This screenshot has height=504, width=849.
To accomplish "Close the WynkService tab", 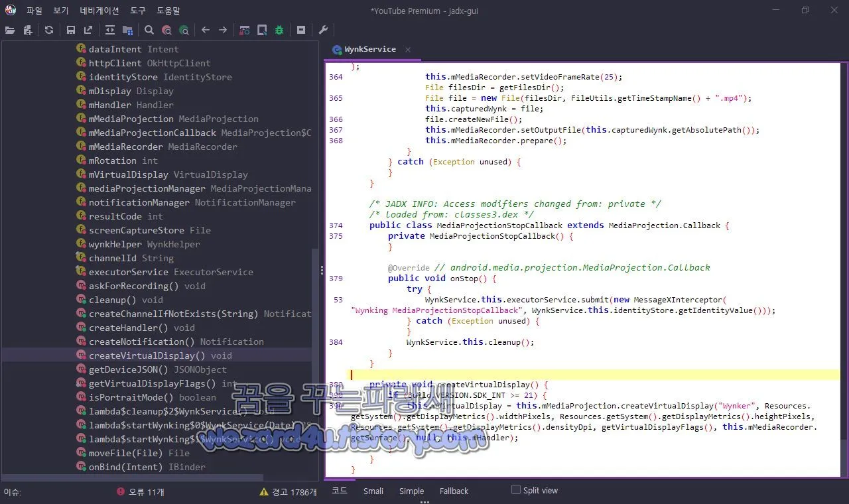I will tap(408, 50).
